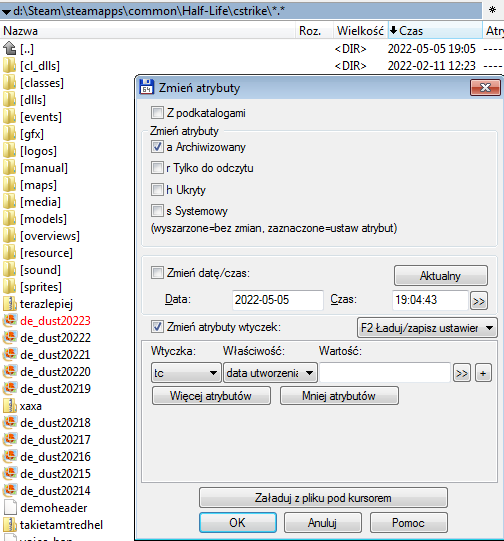Select the de_dust20220 file name
Image resolution: width=504 pixels, height=541 pixels.
pos(55,372)
